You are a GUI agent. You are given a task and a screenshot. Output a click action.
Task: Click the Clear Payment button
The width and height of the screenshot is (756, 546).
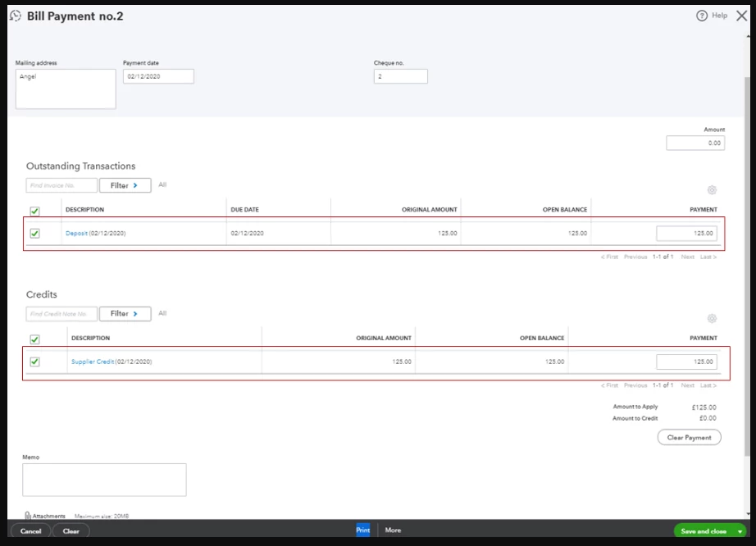point(689,438)
